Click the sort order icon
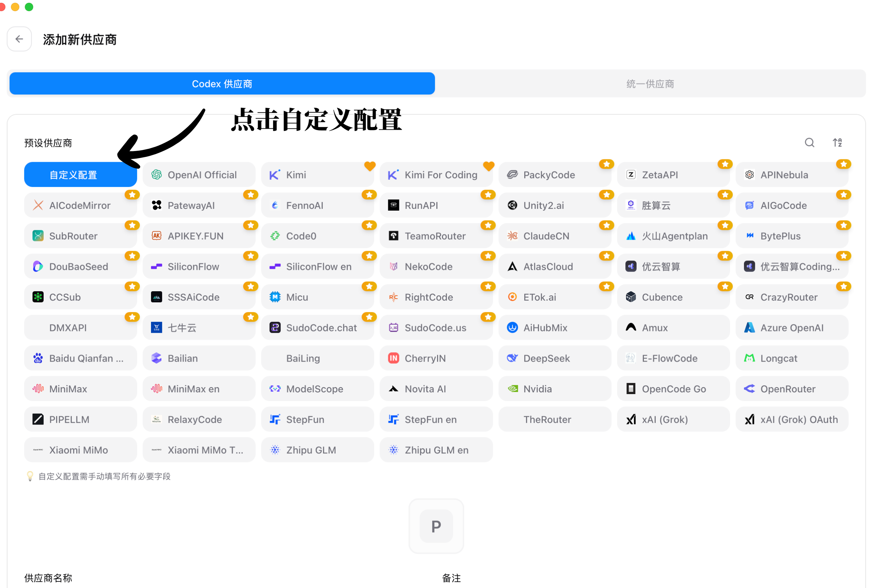 837,143
